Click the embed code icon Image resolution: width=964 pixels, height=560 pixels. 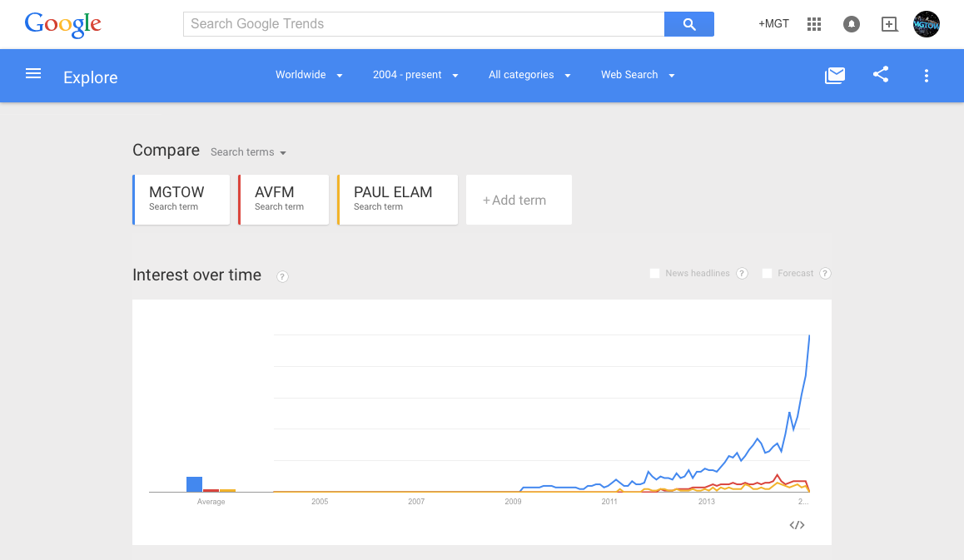[797, 525]
